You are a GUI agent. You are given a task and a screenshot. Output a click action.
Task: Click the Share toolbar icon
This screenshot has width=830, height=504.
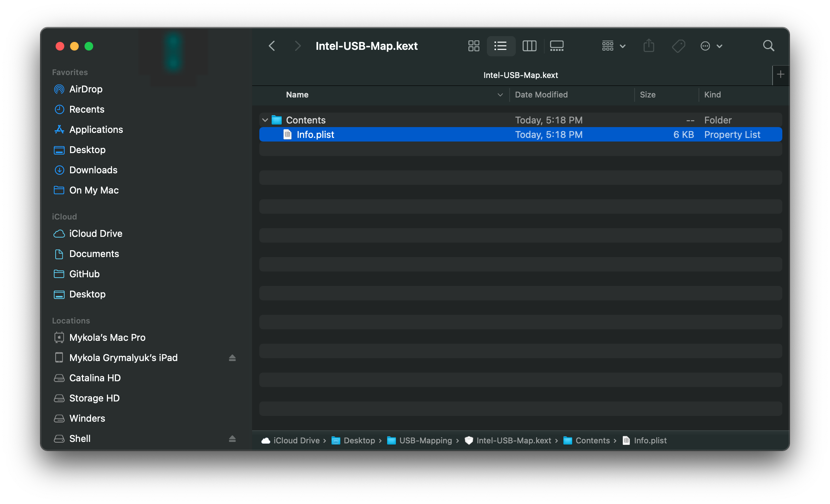point(649,46)
